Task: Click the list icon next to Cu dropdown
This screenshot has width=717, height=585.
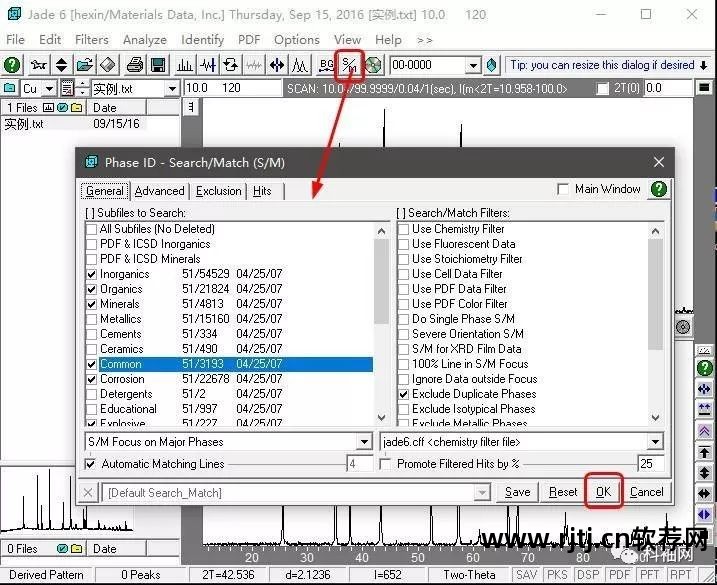Action: 67,88
